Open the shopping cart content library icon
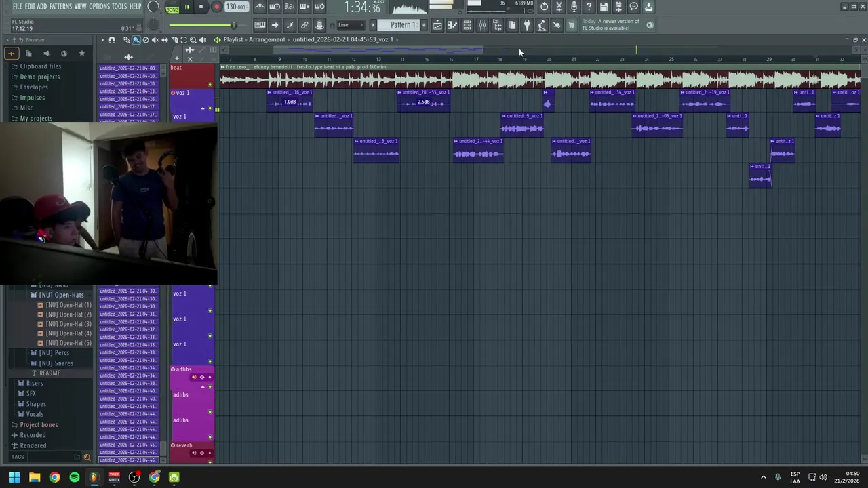This screenshot has height=488, width=868. pos(572,25)
